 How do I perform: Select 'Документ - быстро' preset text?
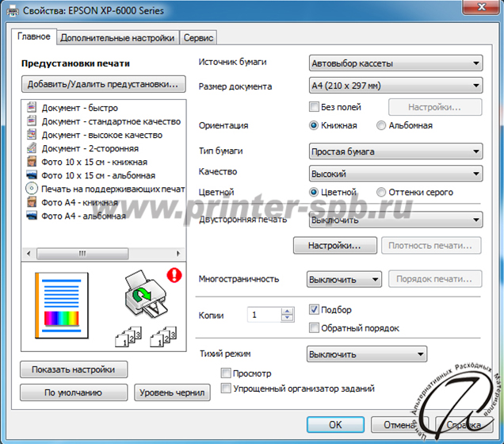[x=80, y=108]
